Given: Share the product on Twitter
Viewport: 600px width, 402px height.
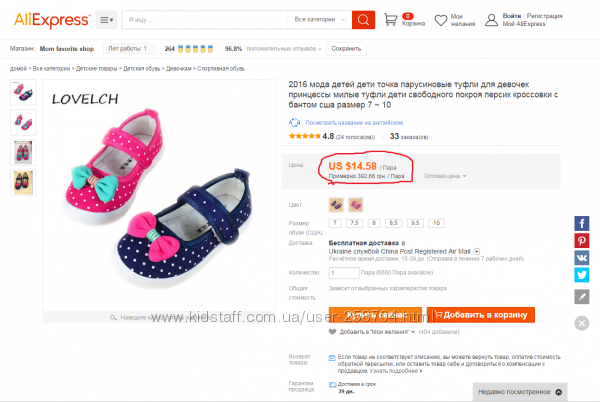Looking at the screenshot, I should pyautogui.click(x=581, y=277).
